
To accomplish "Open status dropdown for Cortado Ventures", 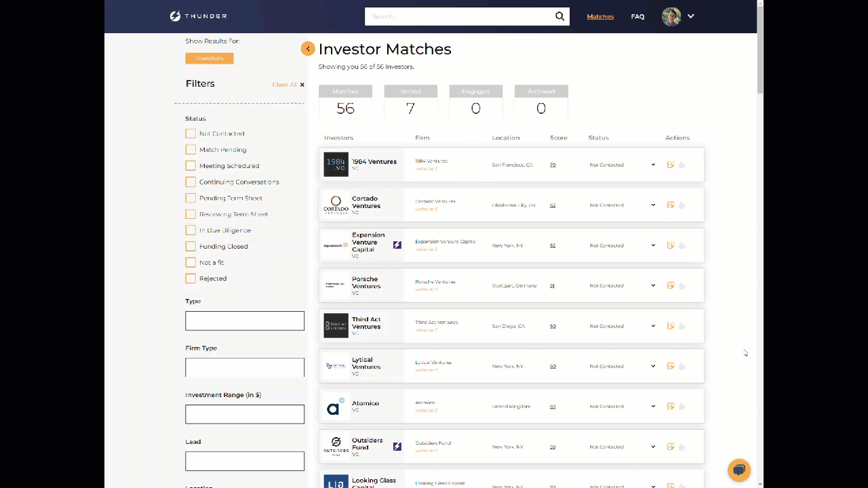I will (623, 205).
